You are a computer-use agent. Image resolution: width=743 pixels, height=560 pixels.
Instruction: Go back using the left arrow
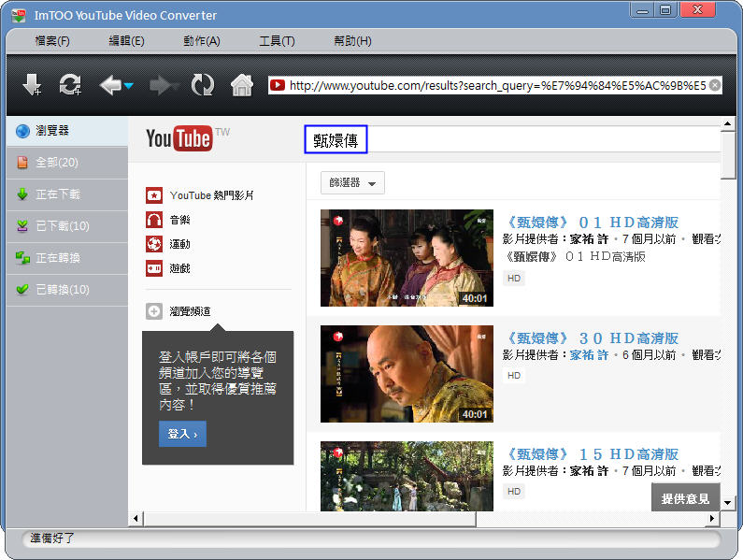tap(110, 86)
